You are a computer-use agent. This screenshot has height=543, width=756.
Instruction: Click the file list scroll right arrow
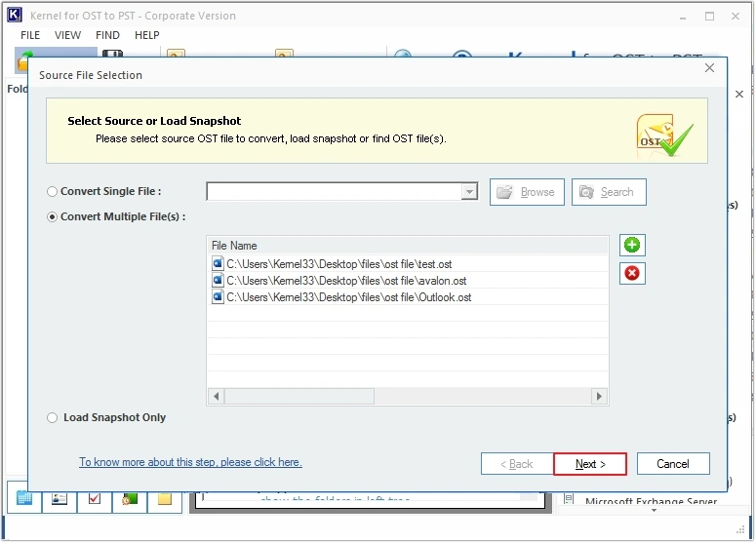[599, 396]
